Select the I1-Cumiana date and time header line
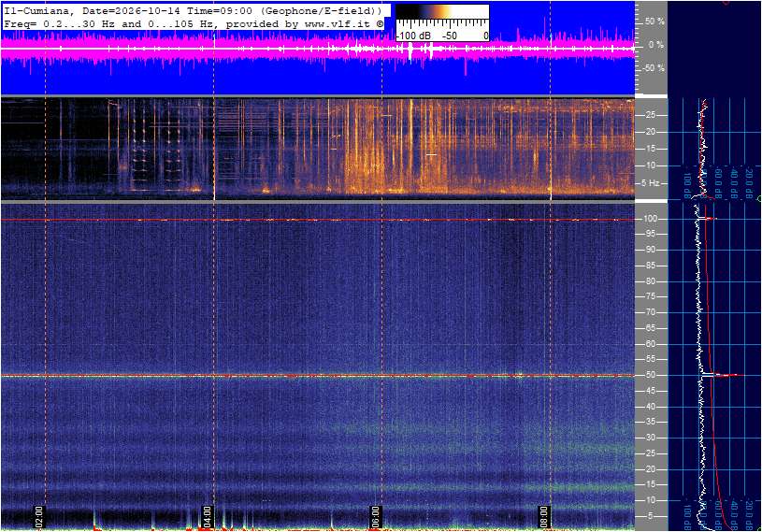762x532 pixels. [x=192, y=10]
